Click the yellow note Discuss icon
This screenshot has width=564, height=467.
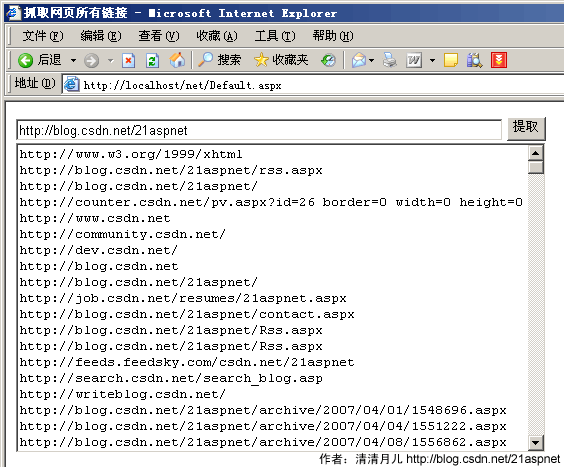click(x=451, y=60)
